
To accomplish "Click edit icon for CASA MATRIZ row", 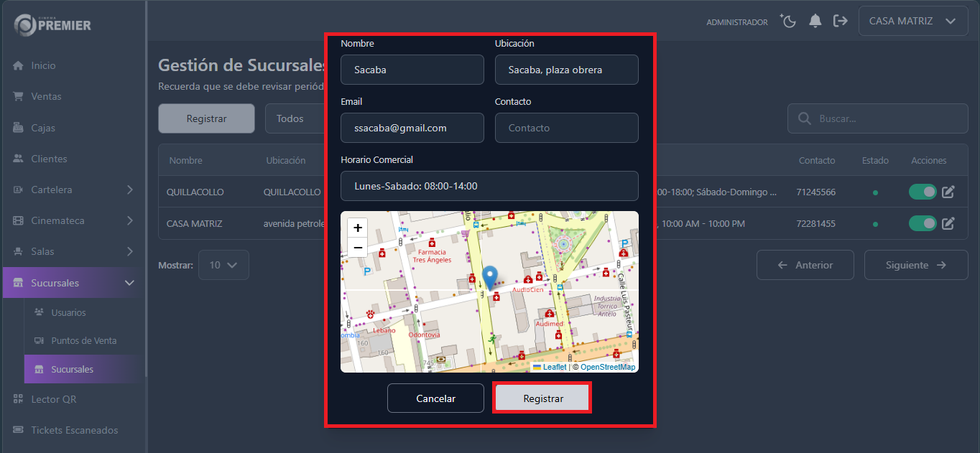I will click(948, 224).
